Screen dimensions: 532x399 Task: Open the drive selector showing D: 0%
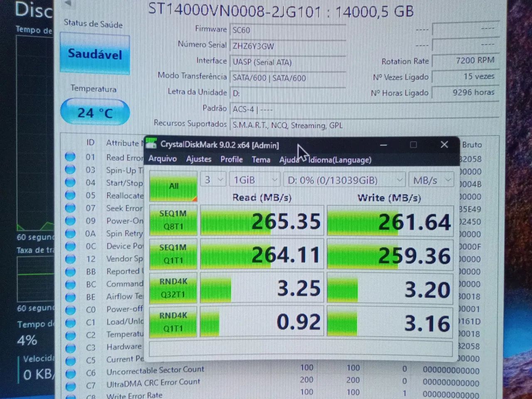tap(345, 180)
